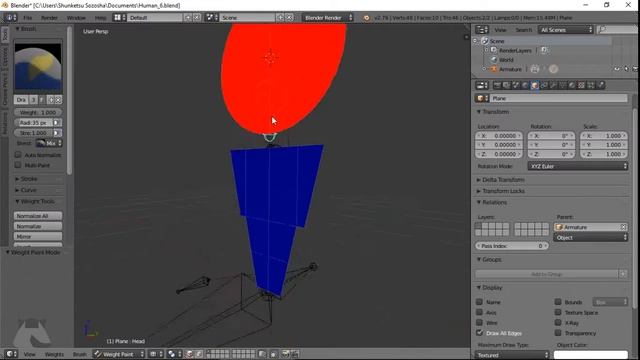Image resolution: width=640 pixels, height=360 pixels.
Task: Enable the Auto Normalize checkbox
Action: [18, 155]
